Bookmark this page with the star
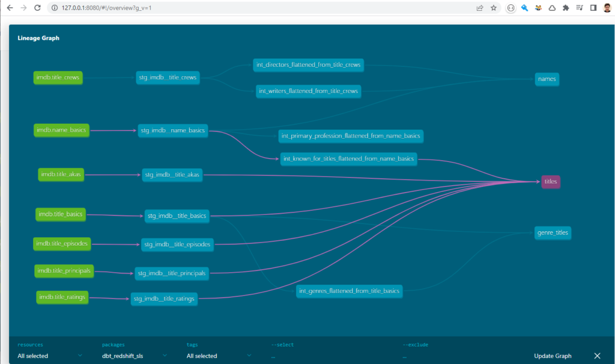Viewport: 615px width, 364px height. 493,8
